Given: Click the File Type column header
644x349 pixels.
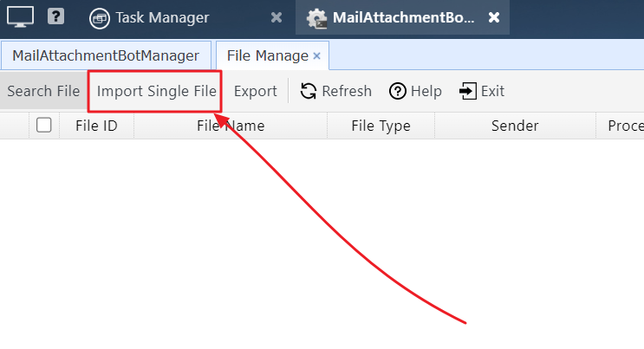Looking at the screenshot, I should [x=381, y=126].
